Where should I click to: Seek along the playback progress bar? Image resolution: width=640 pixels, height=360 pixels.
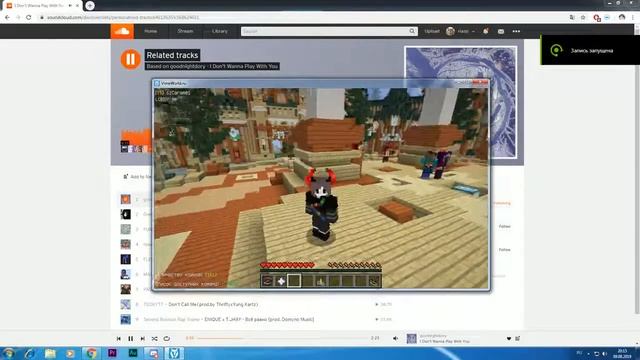(x=282, y=338)
